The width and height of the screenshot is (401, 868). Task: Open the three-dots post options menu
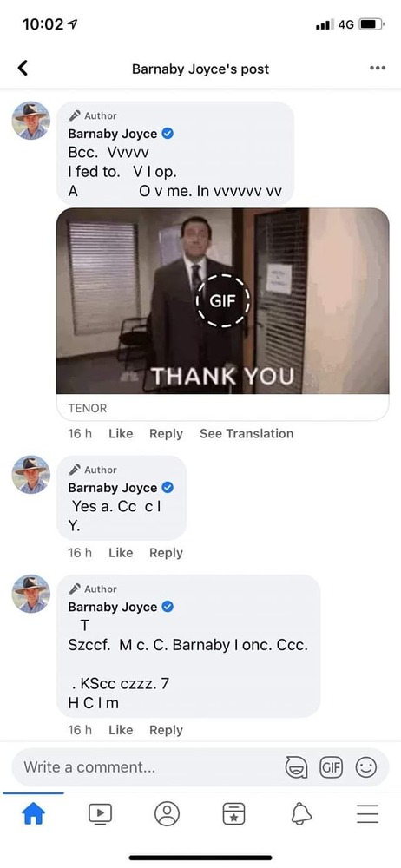coord(378,68)
